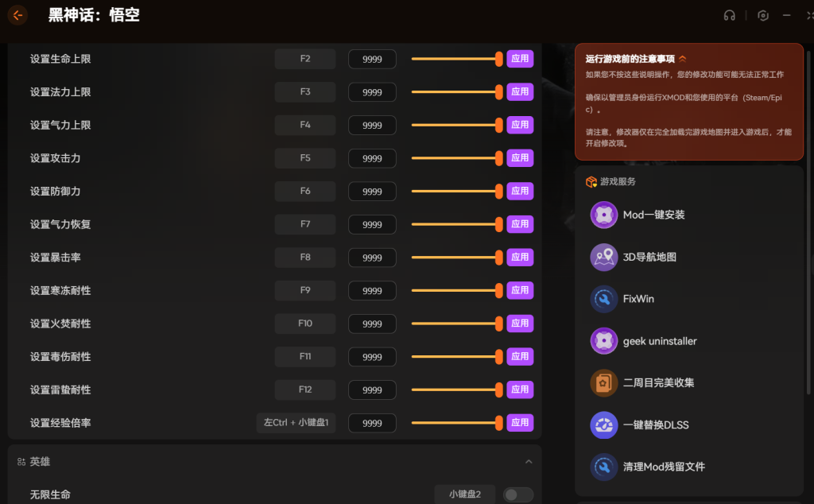814x504 pixels.
Task: Click the 设置暴击率 value input field
Action: (x=372, y=258)
